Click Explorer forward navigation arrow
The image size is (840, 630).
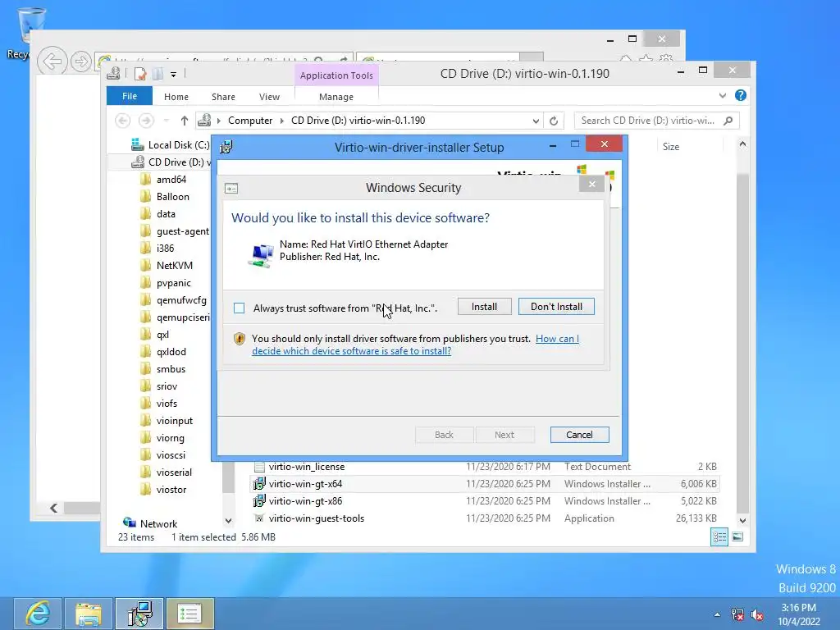(x=146, y=121)
